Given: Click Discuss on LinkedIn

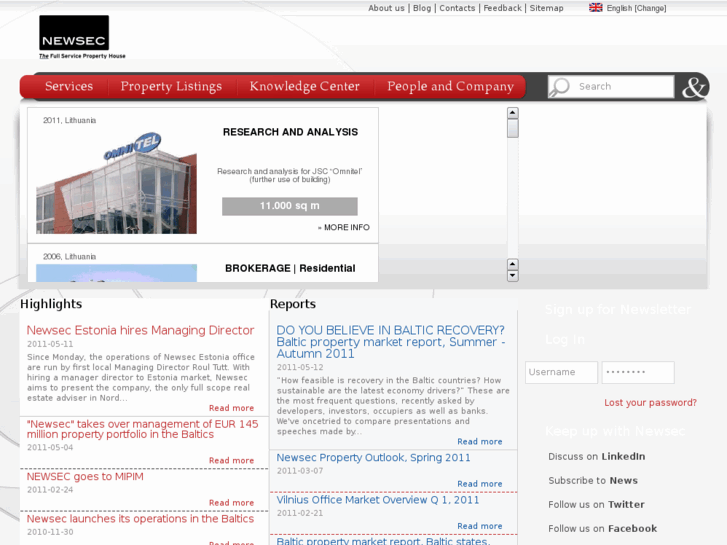Looking at the screenshot, I should coord(597,456).
